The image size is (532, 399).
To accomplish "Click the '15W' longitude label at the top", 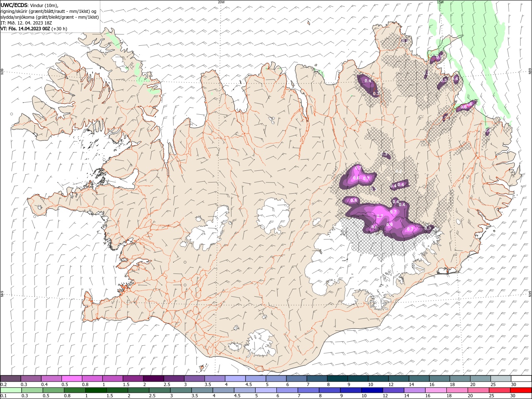I will click(440, 2).
